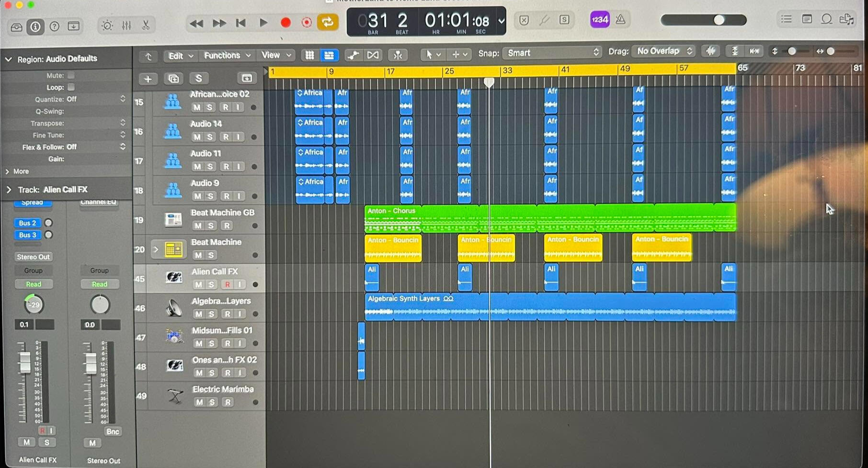Toggle the Cycle mode button

328,22
